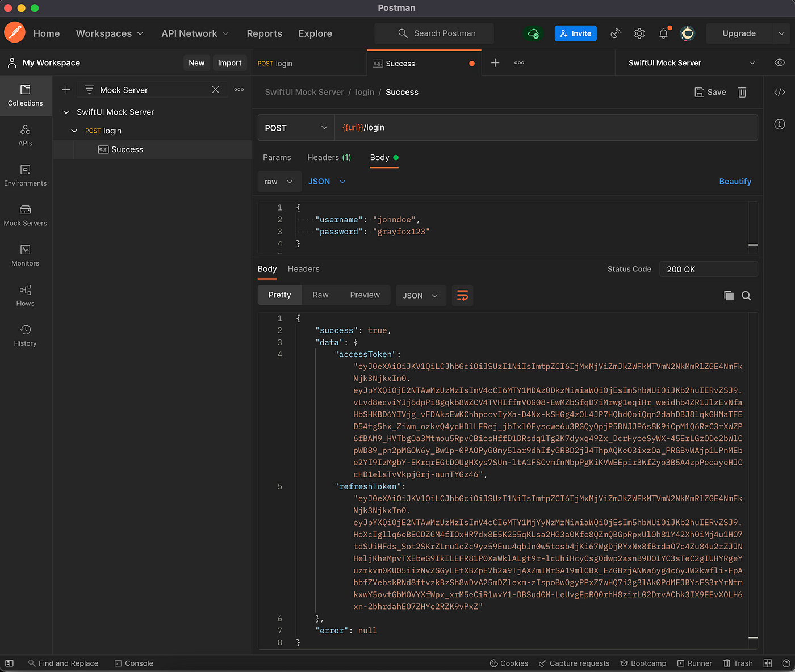Open the settings gear icon
Image resolution: width=795 pixels, height=672 pixels.
[639, 33]
